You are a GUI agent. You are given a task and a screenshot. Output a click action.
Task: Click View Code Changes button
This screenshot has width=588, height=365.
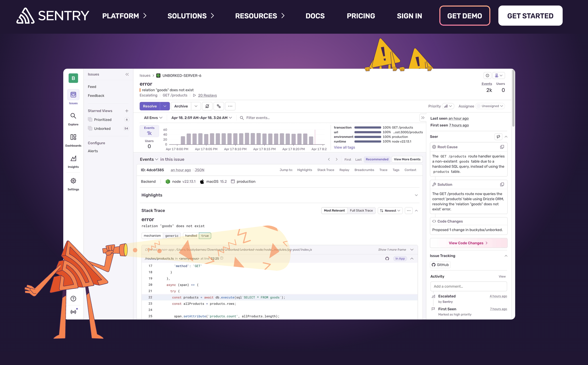click(x=468, y=243)
